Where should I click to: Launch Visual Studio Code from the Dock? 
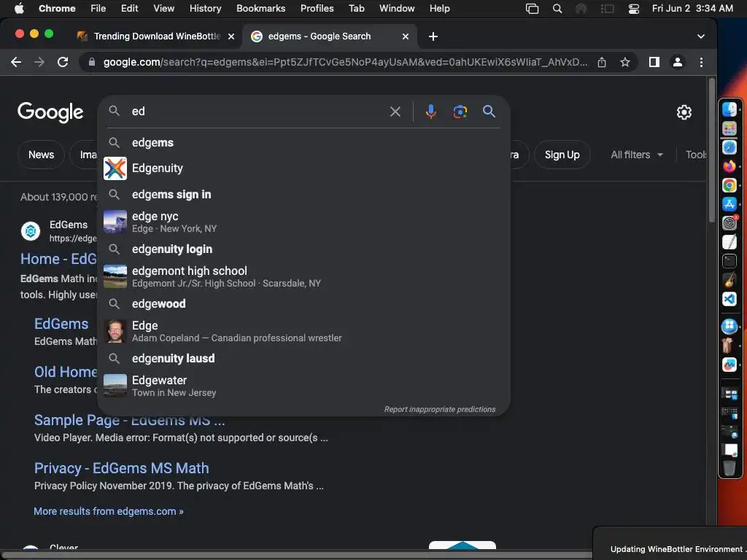[729, 299]
